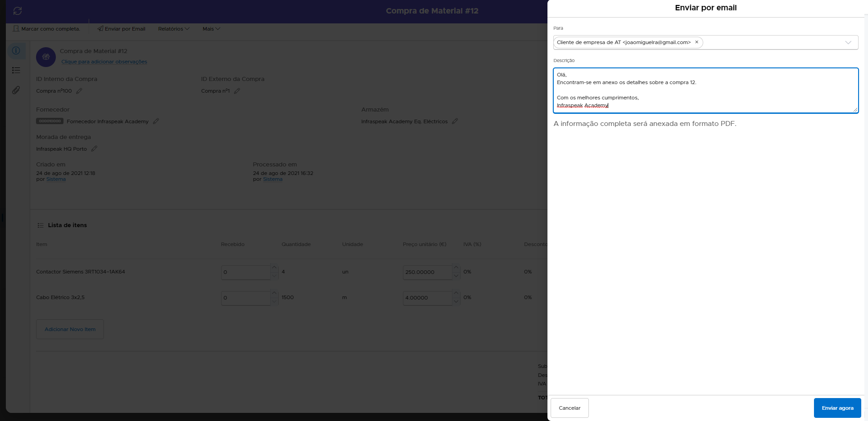This screenshot has width=868, height=421.
Task: Increase unit price for Cabo Elétrico
Action: [x=456, y=294]
